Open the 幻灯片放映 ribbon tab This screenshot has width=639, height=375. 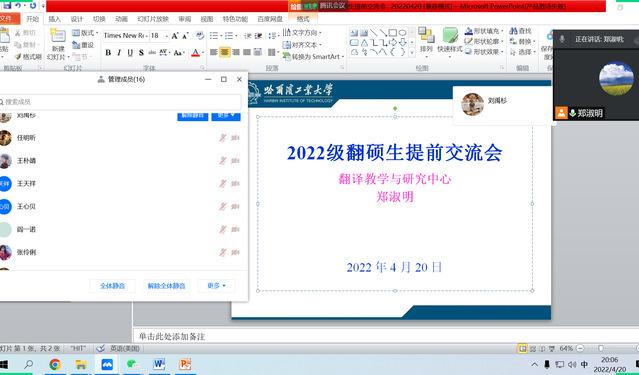(x=153, y=19)
